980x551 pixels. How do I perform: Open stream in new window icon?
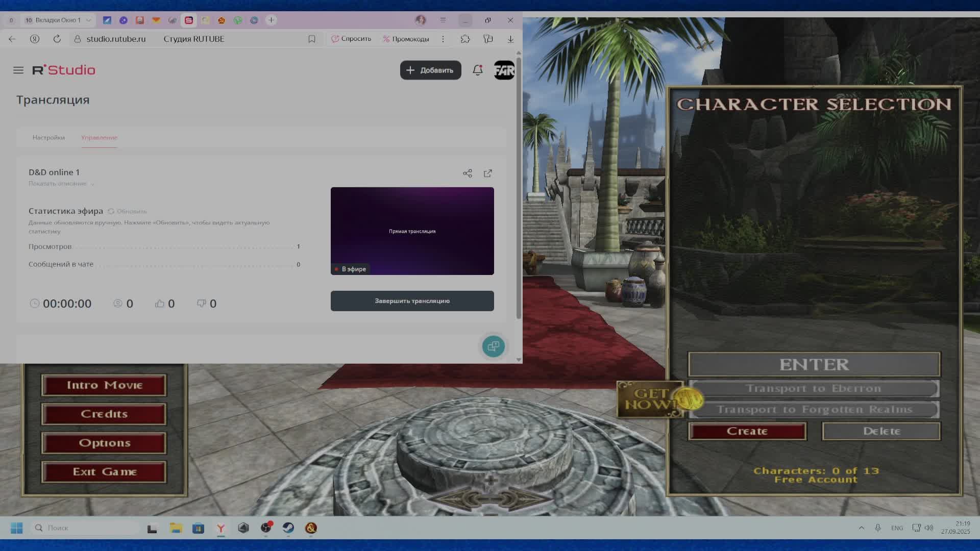488,173
